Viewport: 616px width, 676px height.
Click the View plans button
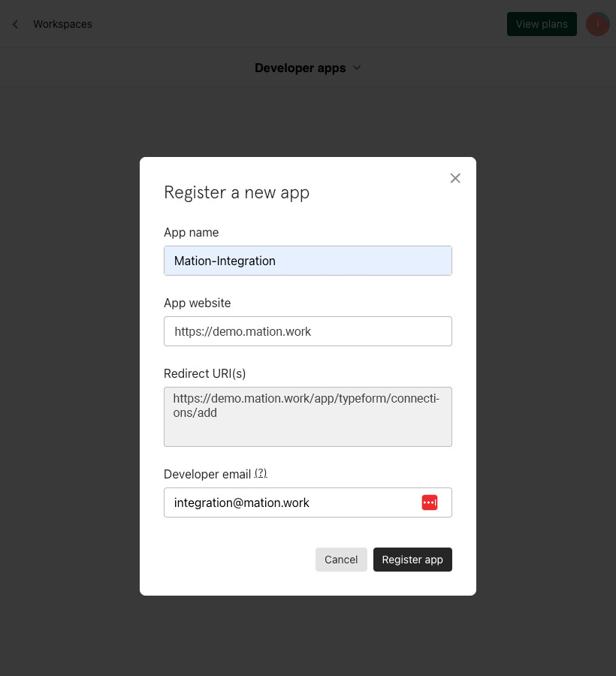coord(542,24)
